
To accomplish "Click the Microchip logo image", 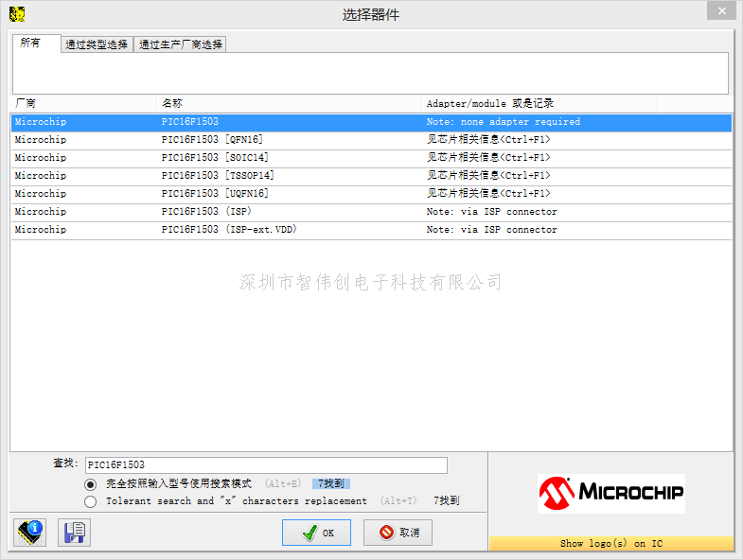I will click(611, 493).
